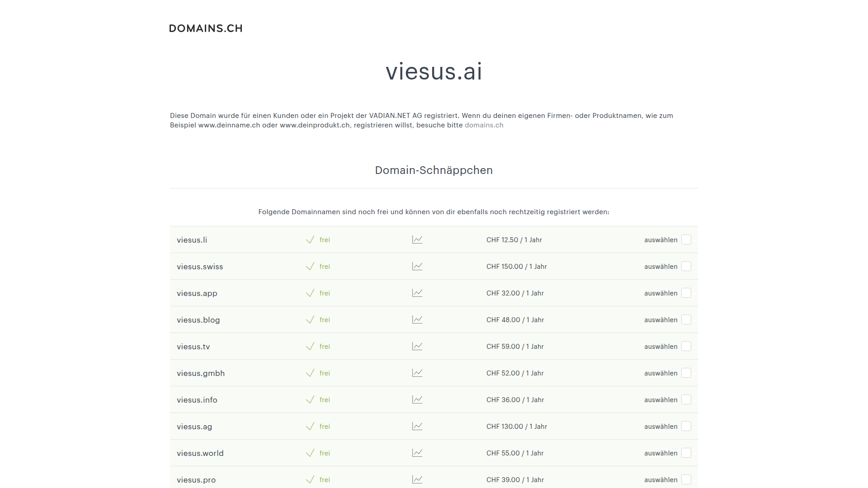868x488 pixels.
Task: Open price trend chart for viesus.gmbh
Action: pyautogui.click(x=417, y=373)
